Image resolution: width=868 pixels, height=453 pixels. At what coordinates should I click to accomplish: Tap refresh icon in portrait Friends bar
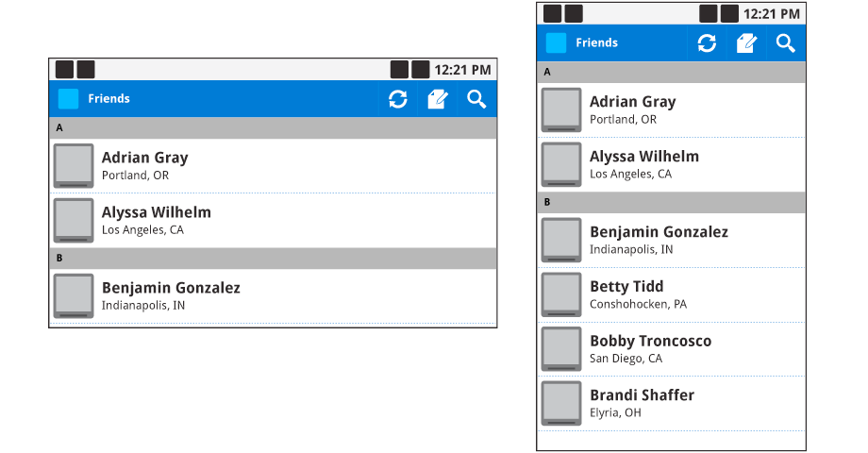[x=707, y=43]
